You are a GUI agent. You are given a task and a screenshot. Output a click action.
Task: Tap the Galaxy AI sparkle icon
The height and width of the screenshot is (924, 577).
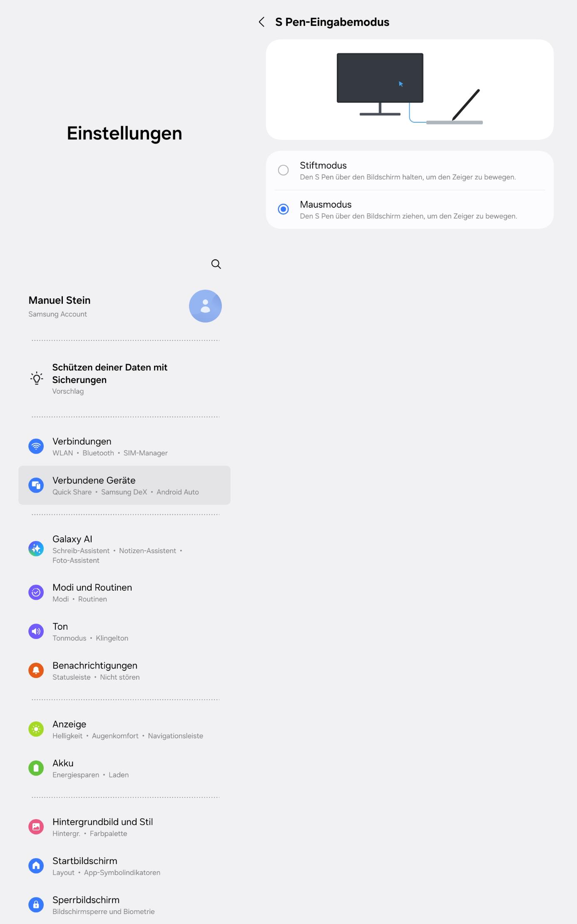(x=36, y=549)
